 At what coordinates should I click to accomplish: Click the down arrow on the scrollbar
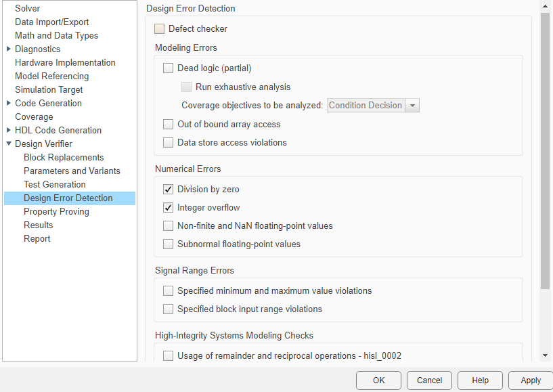click(546, 355)
